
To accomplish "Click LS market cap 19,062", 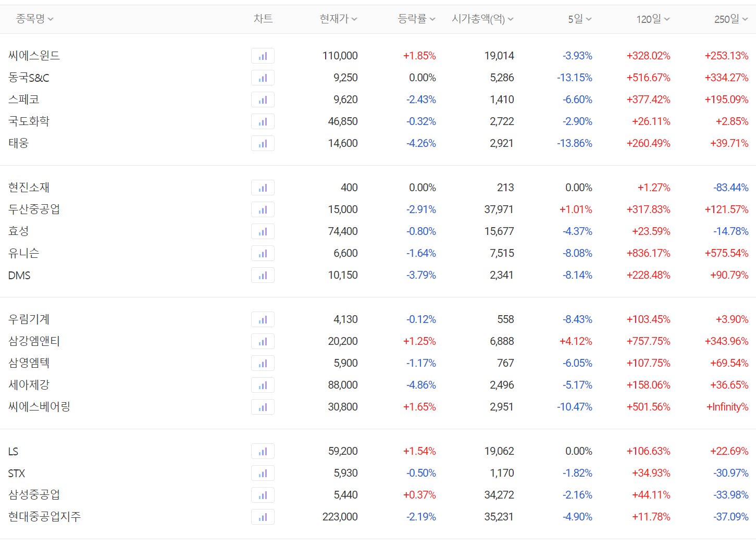I will coord(499,451).
